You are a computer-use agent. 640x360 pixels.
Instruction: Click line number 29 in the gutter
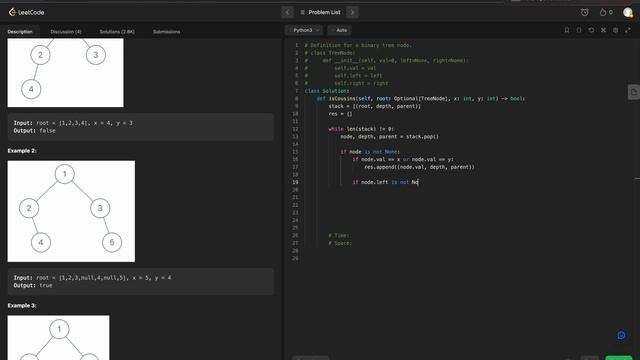tap(295, 258)
